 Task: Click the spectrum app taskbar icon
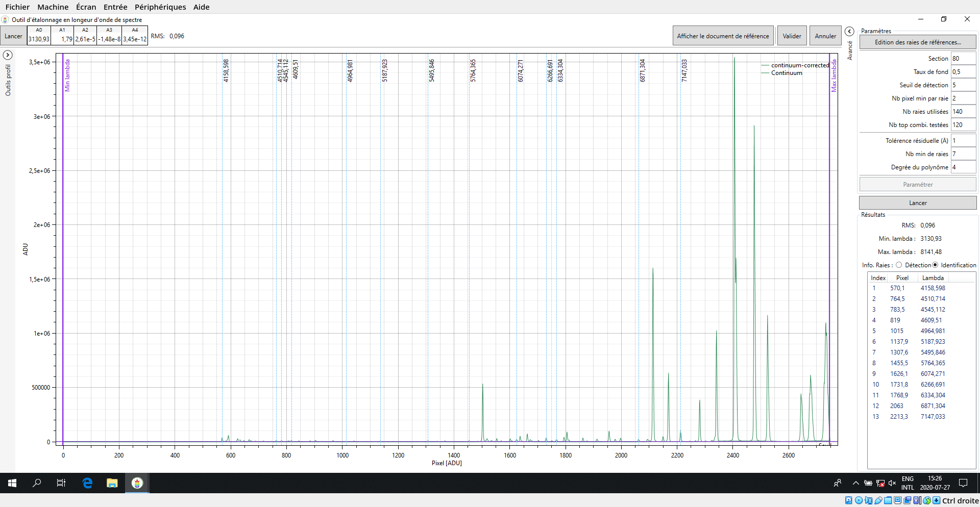tap(137, 483)
